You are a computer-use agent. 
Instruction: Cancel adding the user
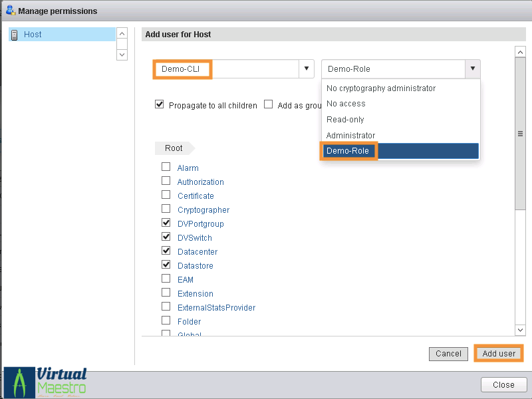(x=448, y=354)
